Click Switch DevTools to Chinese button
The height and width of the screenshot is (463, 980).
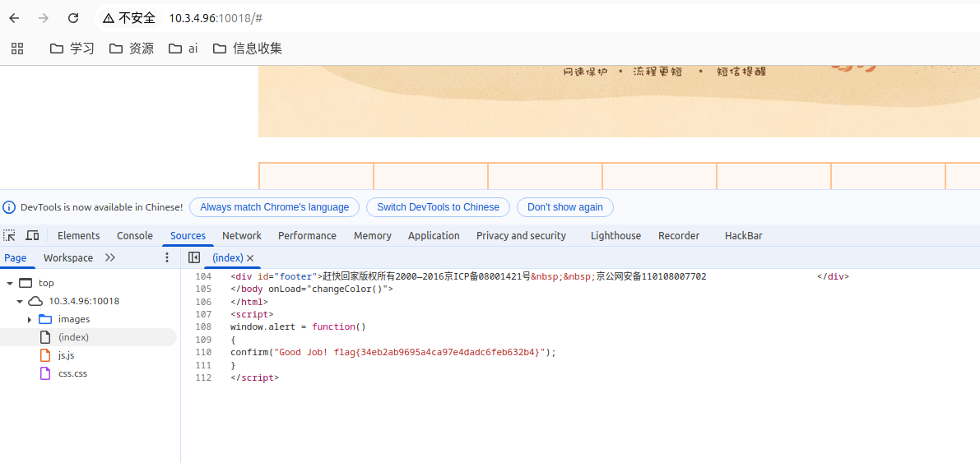(438, 207)
